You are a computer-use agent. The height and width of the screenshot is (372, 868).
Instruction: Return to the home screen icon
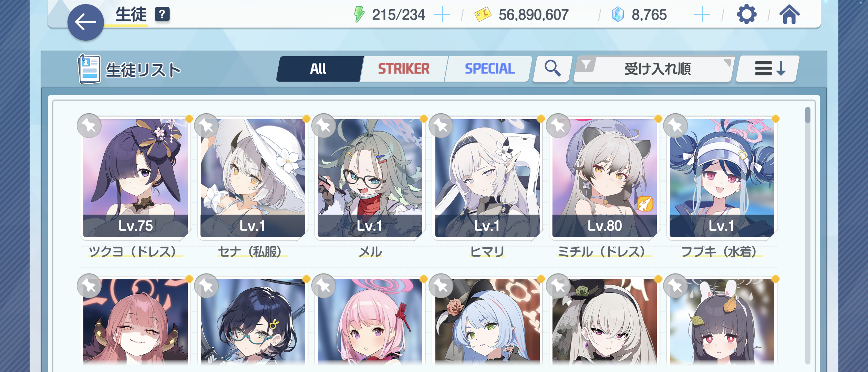point(789,15)
